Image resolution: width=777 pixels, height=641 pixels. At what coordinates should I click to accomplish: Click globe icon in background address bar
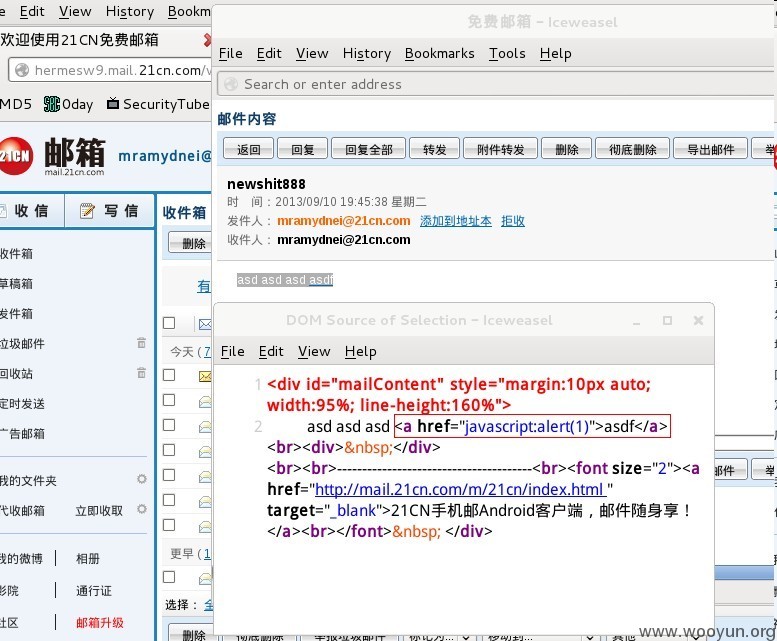(22, 70)
